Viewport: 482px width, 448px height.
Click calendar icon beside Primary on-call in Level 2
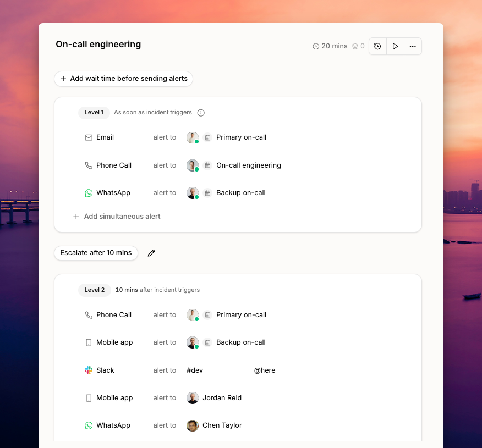pyautogui.click(x=208, y=315)
